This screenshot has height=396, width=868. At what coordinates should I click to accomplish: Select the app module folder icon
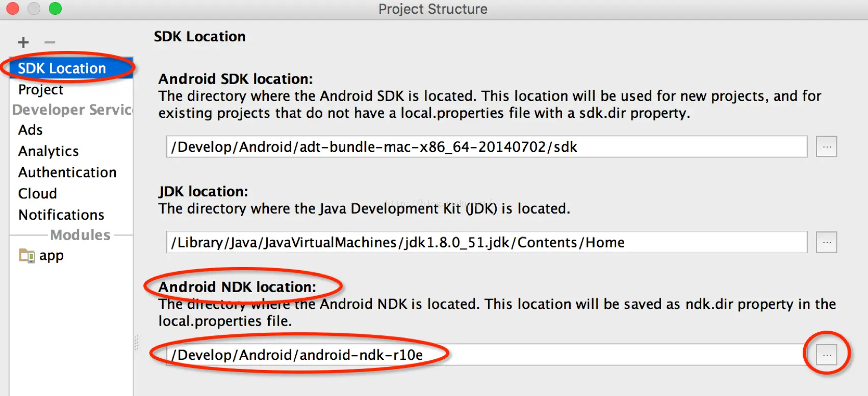(x=27, y=255)
